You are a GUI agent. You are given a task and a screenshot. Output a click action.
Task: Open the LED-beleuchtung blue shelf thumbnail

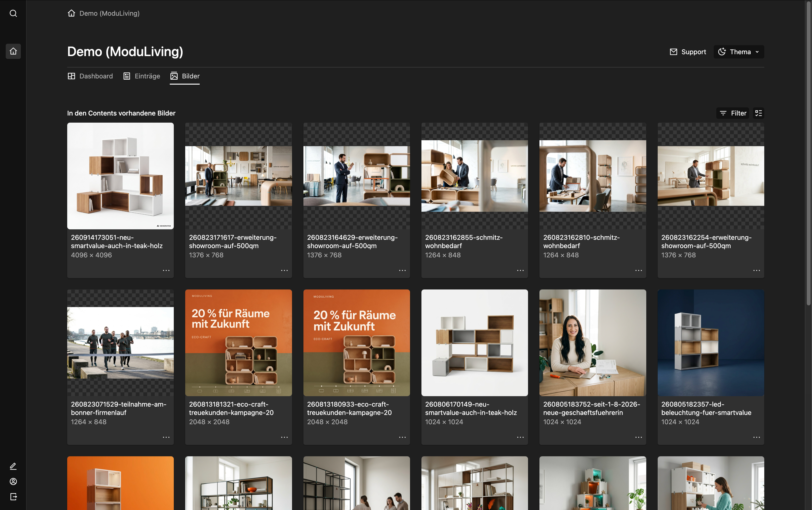(711, 343)
